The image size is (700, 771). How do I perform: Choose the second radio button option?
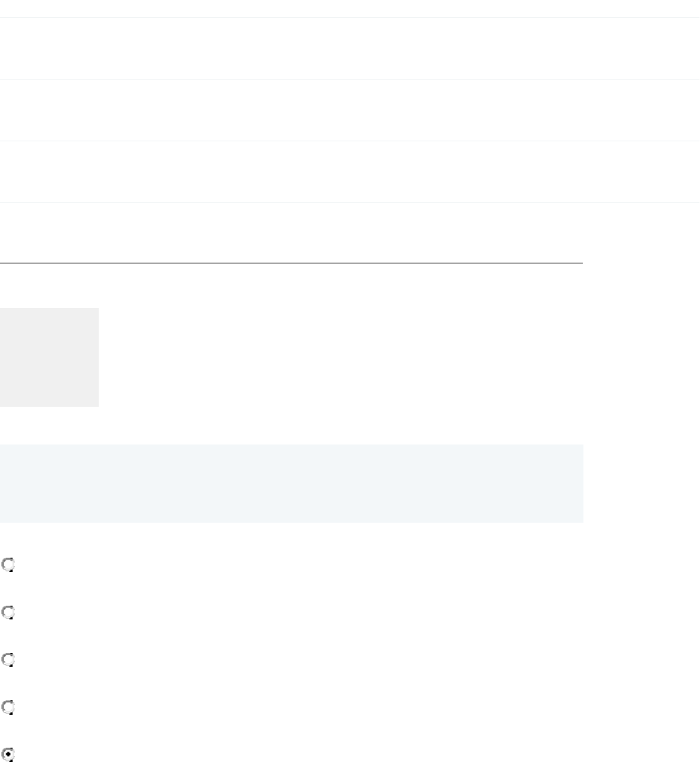coord(8,613)
